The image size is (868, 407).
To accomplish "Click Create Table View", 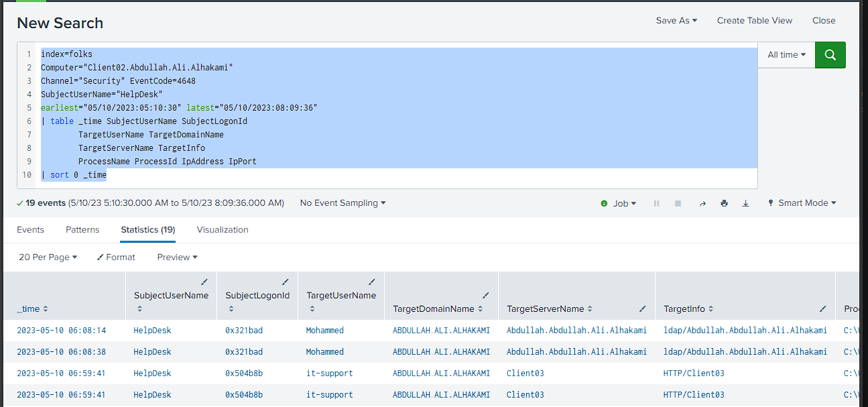I will point(755,21).
